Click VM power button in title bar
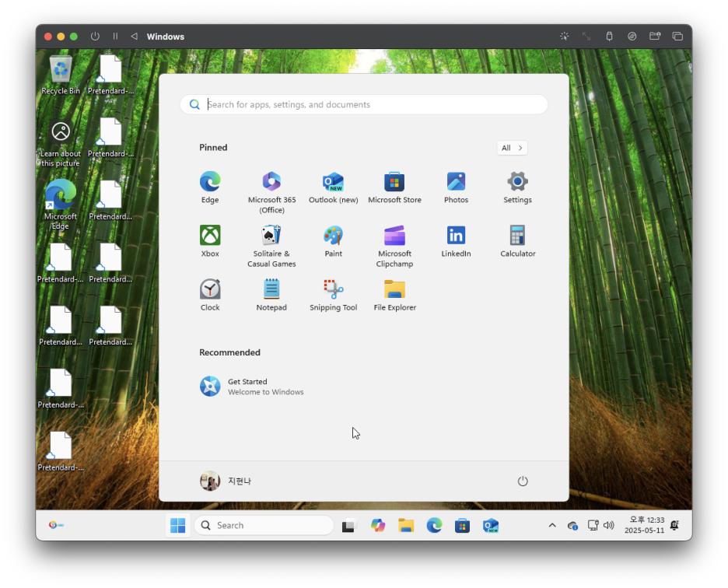Viewport: 728px width, 588px height. point(95,37)
